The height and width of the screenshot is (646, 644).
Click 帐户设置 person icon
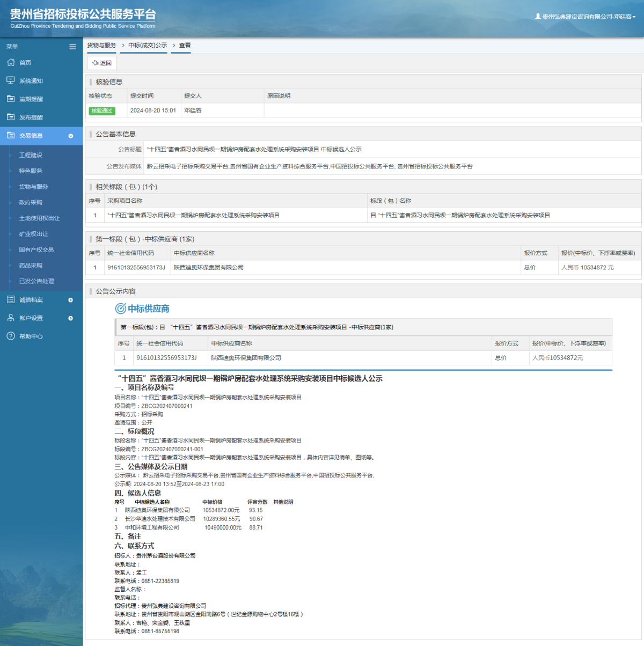(11, 318)
